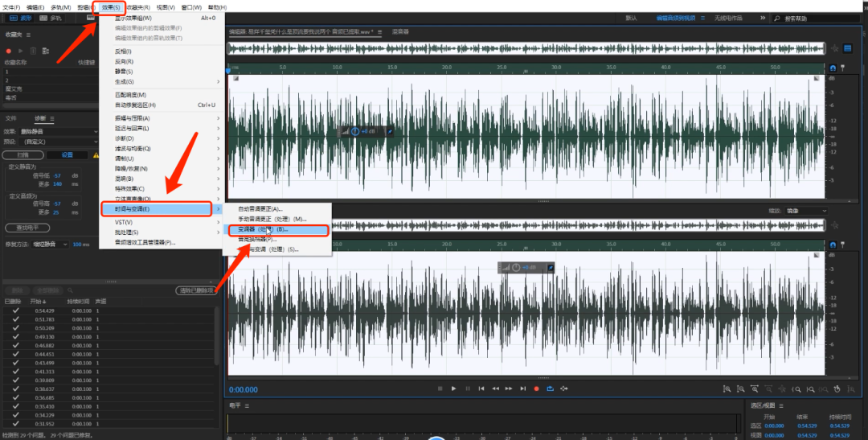Click the 查找电平 button

pos(27,228)
